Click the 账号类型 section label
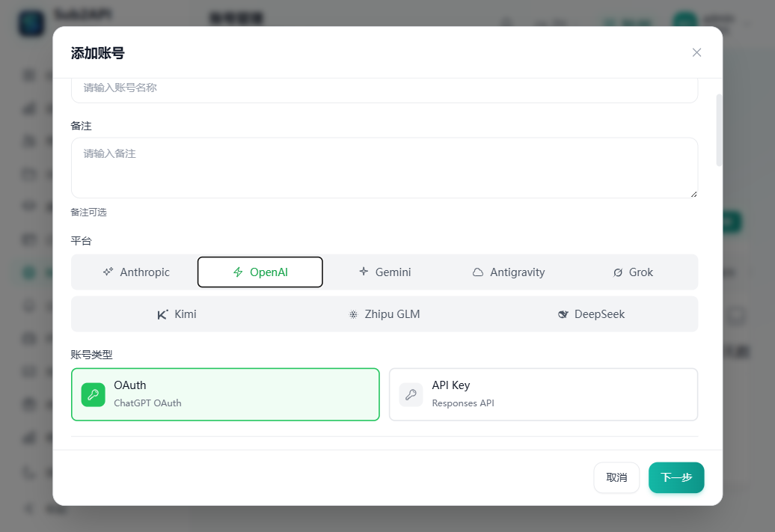 tap(91, 355)
